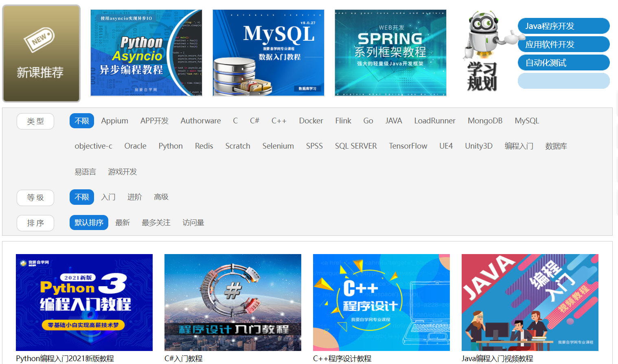Filter courses by SPSS
The width and height of the screenshot is (618, 364).
click(314, 146)
